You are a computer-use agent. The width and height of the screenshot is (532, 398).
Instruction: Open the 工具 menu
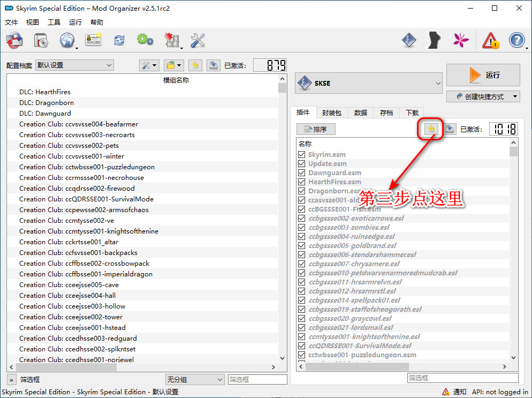[x=54, y=22]
